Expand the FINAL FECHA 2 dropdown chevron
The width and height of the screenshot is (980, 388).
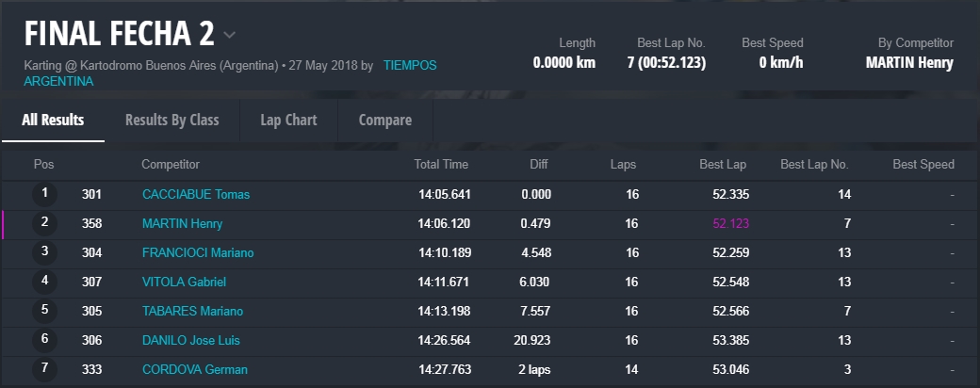[230, 36]
